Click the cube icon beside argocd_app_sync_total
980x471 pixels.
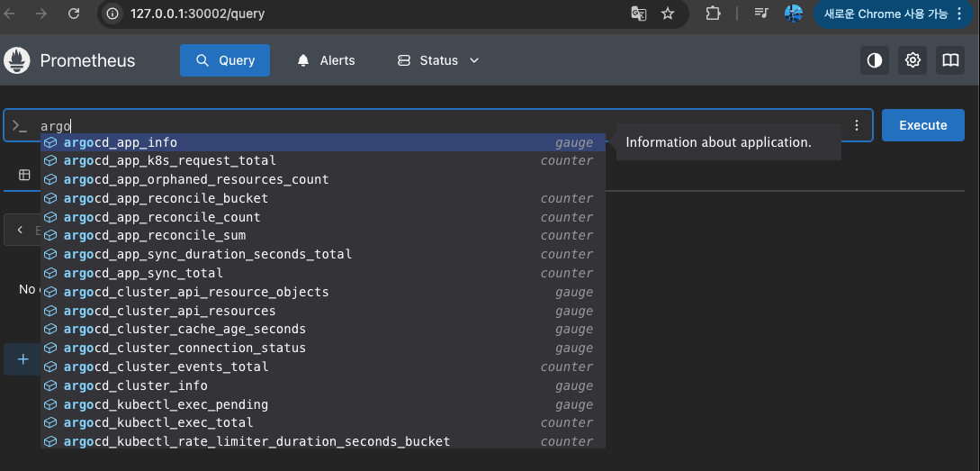[50, 274]
